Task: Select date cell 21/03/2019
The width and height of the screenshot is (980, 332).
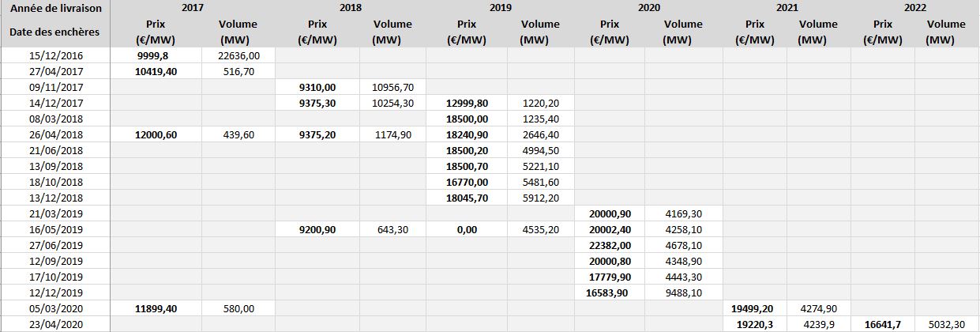Action: 55,213
